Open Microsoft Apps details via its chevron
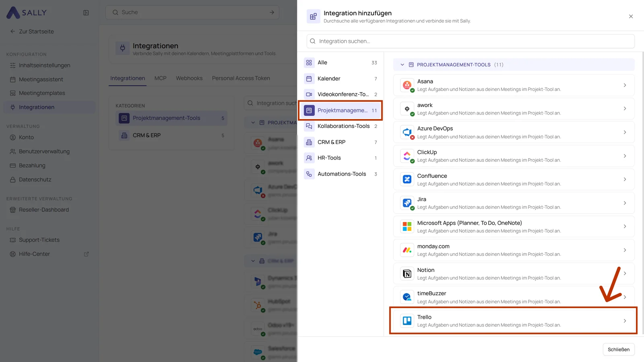The width and height of the screenshot is (644, 362). click(x=625, y=226)
